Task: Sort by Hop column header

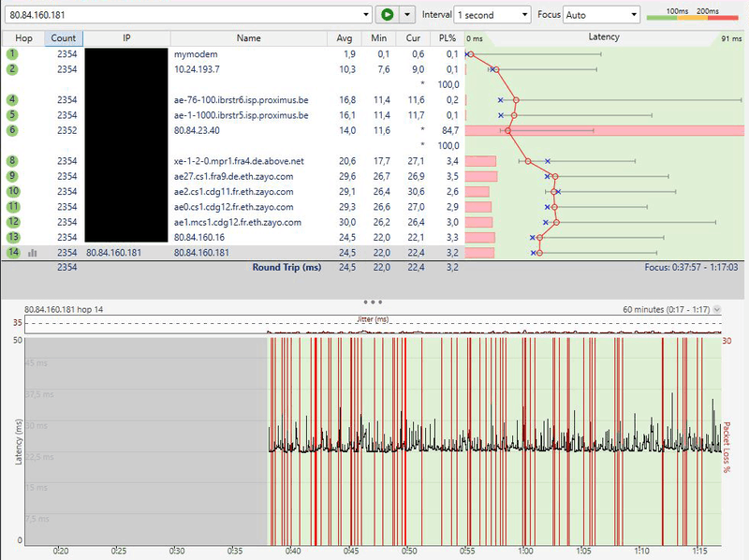Action: [23, 38]
